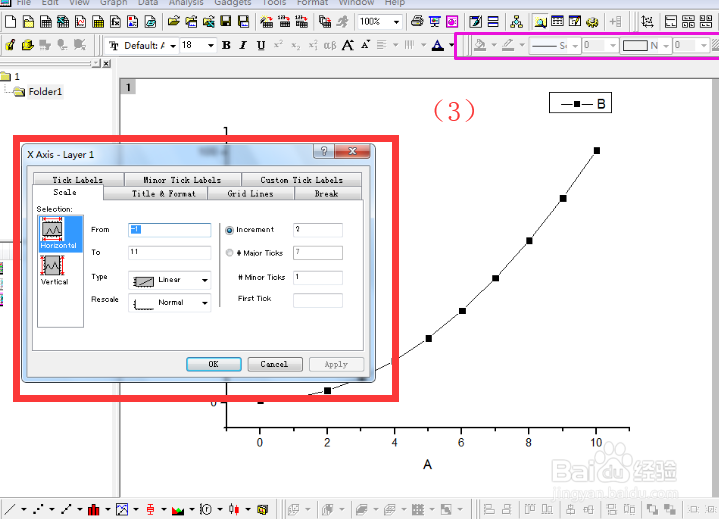Click the To input field

(x=170, y=252)
